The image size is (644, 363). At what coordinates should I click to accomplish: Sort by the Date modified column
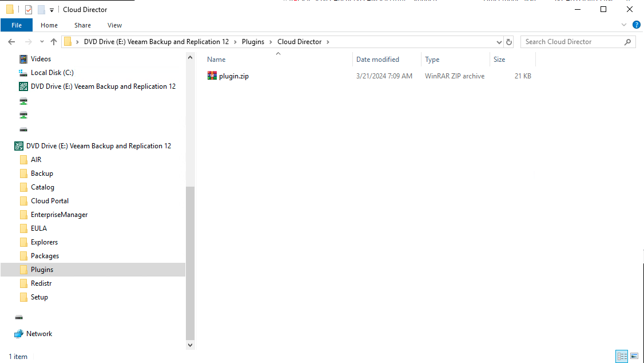coord(377,59)
